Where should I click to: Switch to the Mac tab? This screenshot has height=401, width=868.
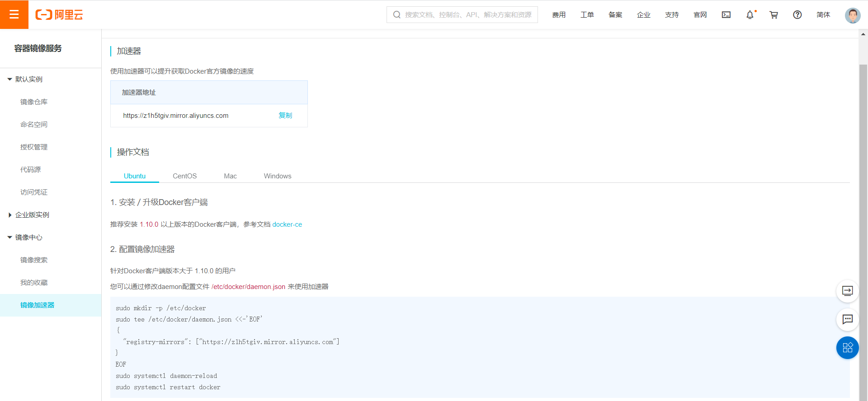pos(230,176)
